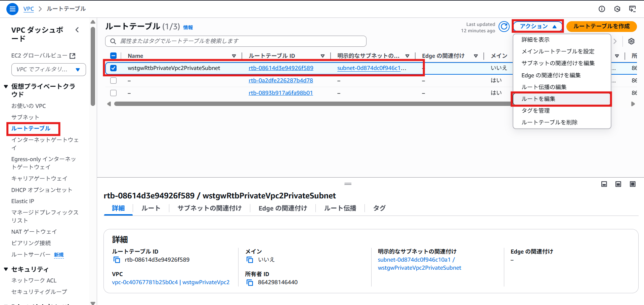Open EC2 Global View external link icon
Viewport: 644px width, 305px height.
point(73,56)
